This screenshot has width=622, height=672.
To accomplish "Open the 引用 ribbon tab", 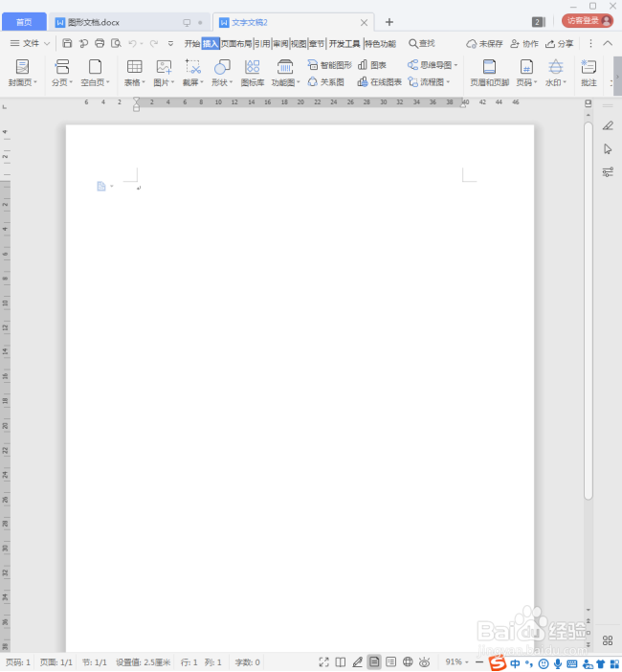I will pos(262,44).
